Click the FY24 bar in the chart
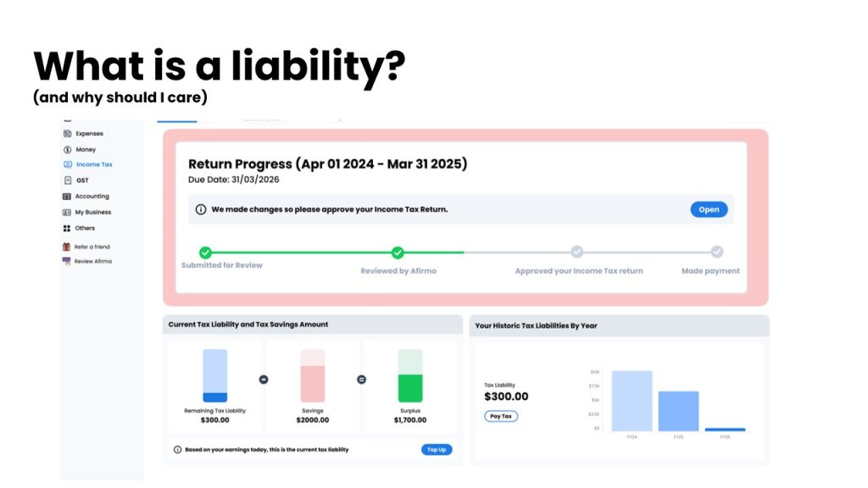This screenshot has width=868, height=488. point(632,401)
